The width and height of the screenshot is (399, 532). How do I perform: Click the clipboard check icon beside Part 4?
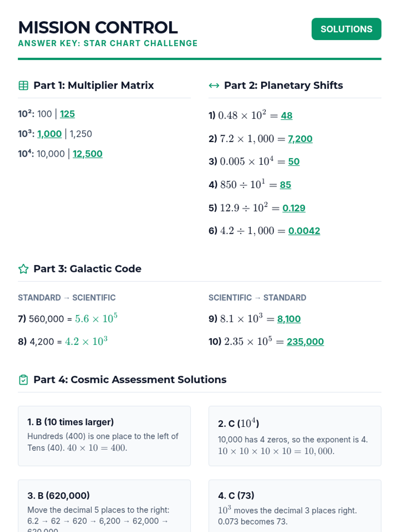coord(23,380)
